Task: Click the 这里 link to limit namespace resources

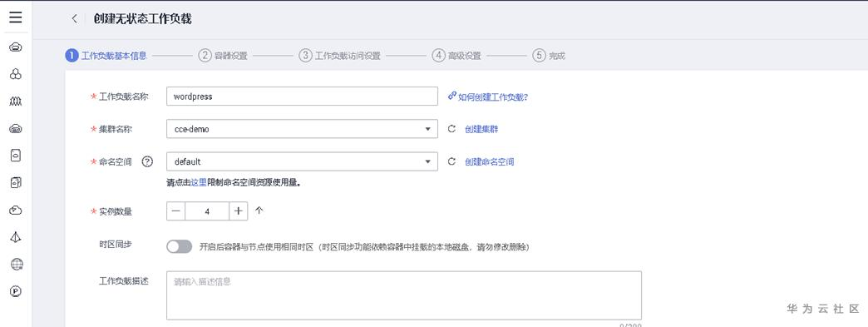Action: tap(199, 181)
